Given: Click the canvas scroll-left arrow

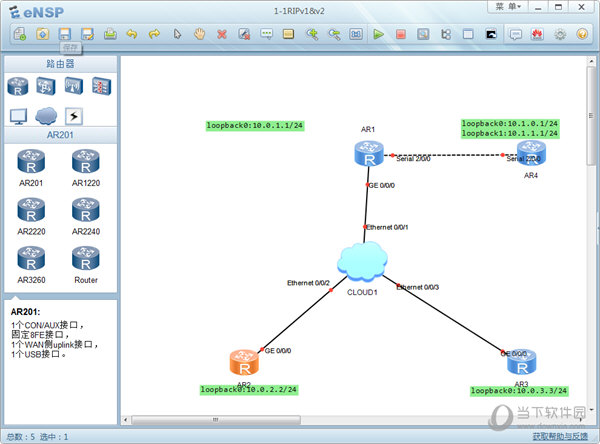Looking at the screenshot, I should coord(126,420).
